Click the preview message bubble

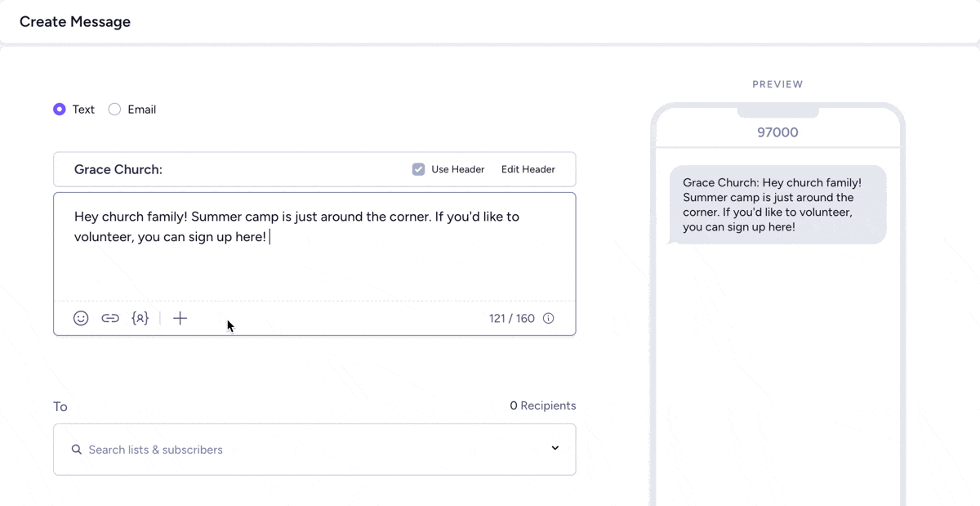(x=777, y=204)
